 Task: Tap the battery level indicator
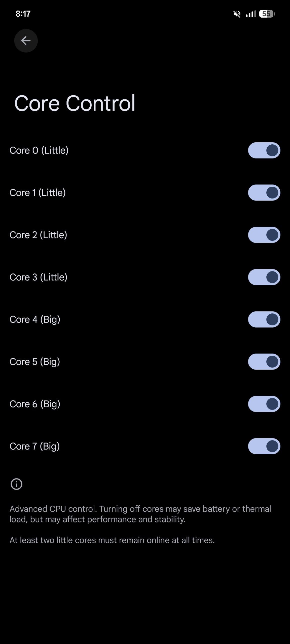pos(267,14)
